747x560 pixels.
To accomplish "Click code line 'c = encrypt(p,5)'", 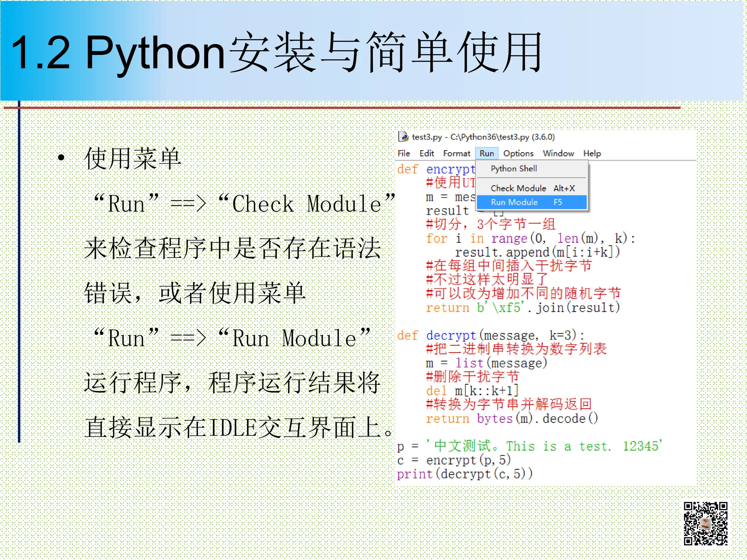I will [x=454, y=460].
